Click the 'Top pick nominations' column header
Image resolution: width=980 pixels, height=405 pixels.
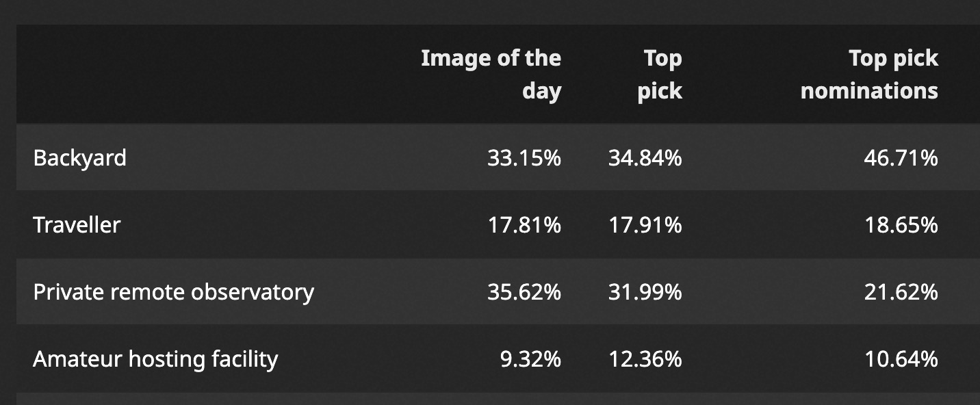869,75
